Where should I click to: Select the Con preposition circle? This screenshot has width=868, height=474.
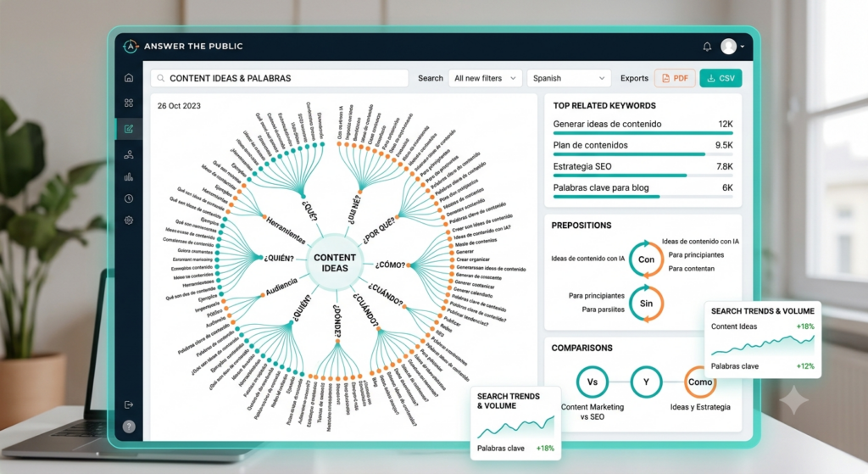646,259
